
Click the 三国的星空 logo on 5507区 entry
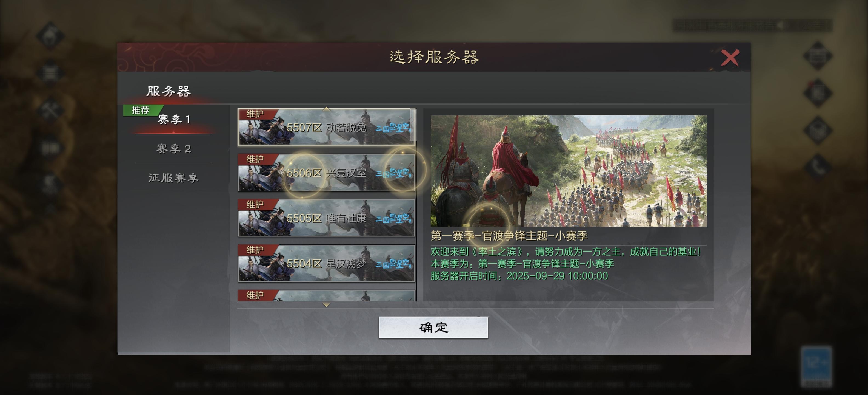coord(393,128)
